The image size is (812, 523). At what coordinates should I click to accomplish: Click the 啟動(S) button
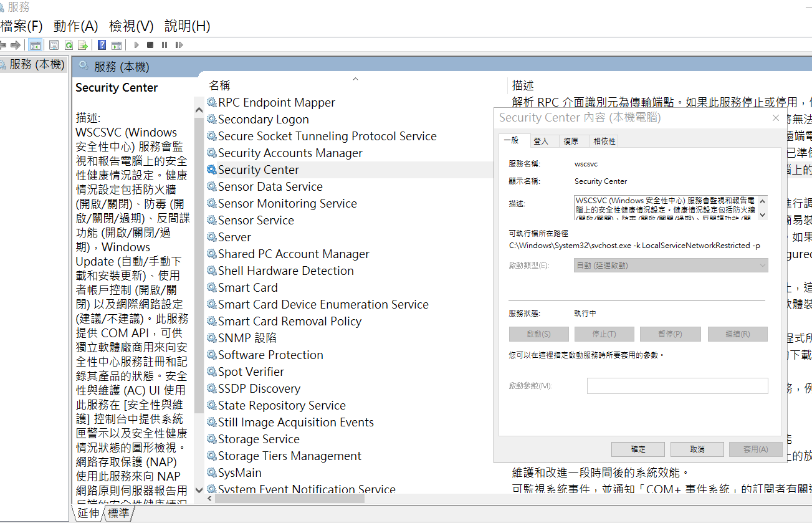point(538,334)
